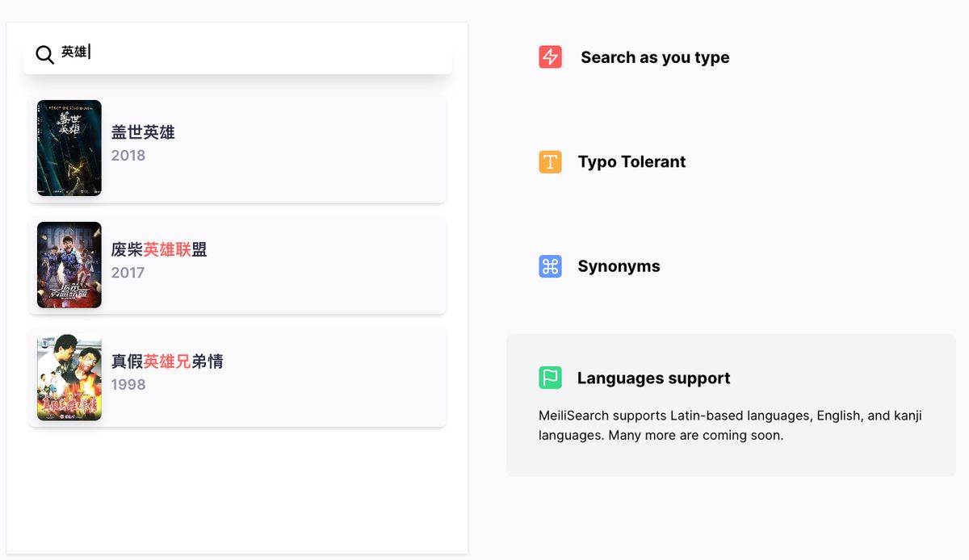969x560 pixels.
Task: Click the Synonyms heading text
Action: coord(619,266)
